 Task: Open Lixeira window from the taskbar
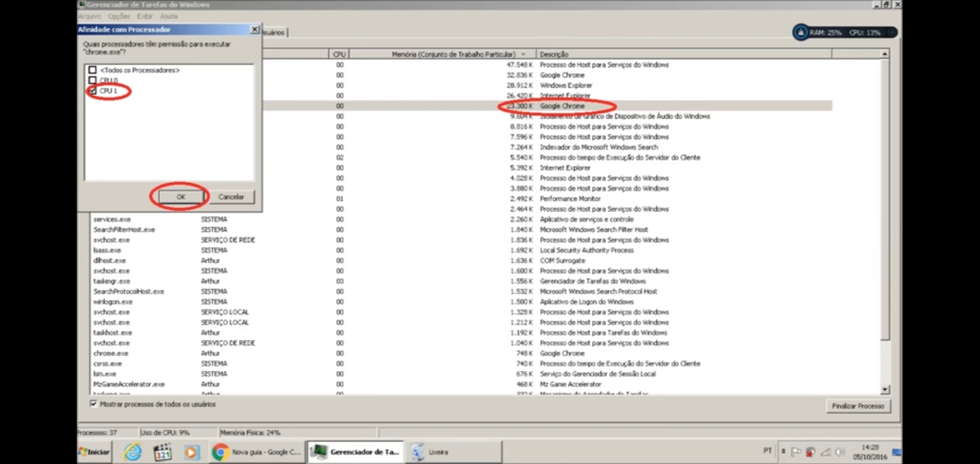tap(453, 452)
